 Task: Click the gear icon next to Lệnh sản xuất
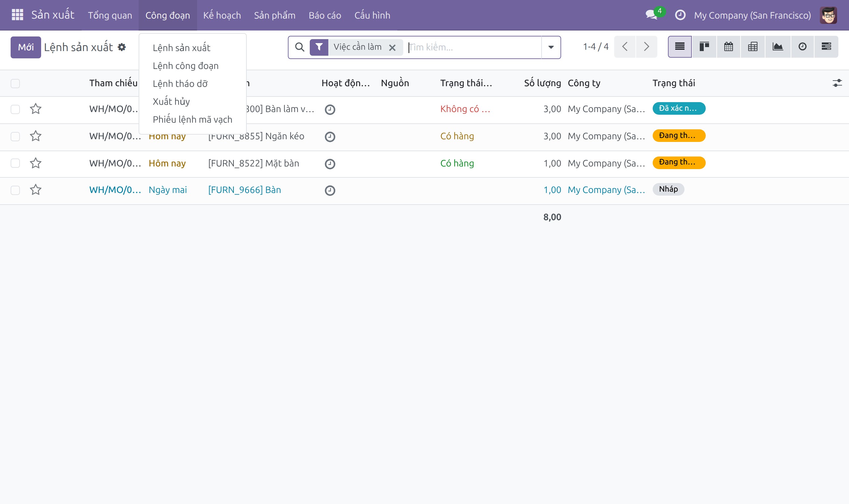pos(122,47)
